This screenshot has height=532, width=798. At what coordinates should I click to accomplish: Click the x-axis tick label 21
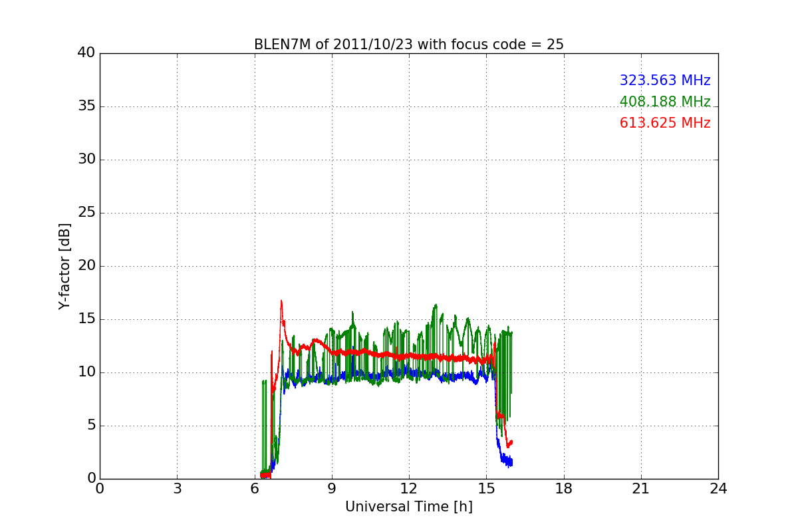[641, 489]
